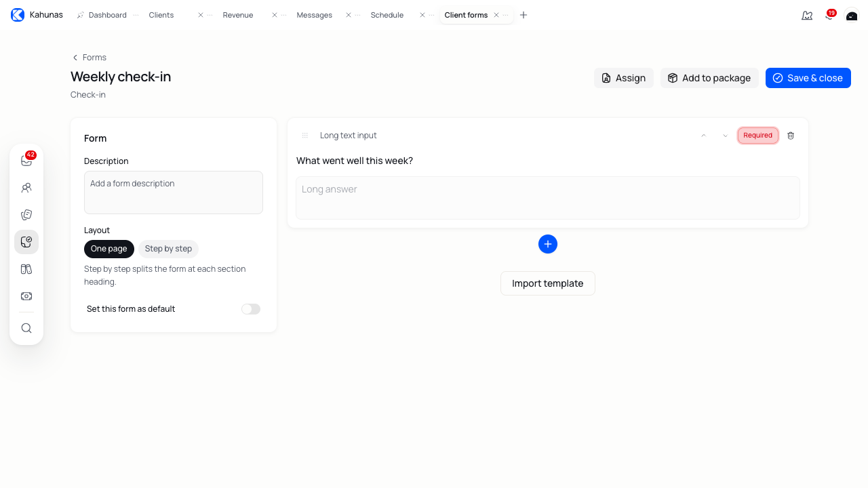Add a new question with the blue plus button

tap(548, 244)
